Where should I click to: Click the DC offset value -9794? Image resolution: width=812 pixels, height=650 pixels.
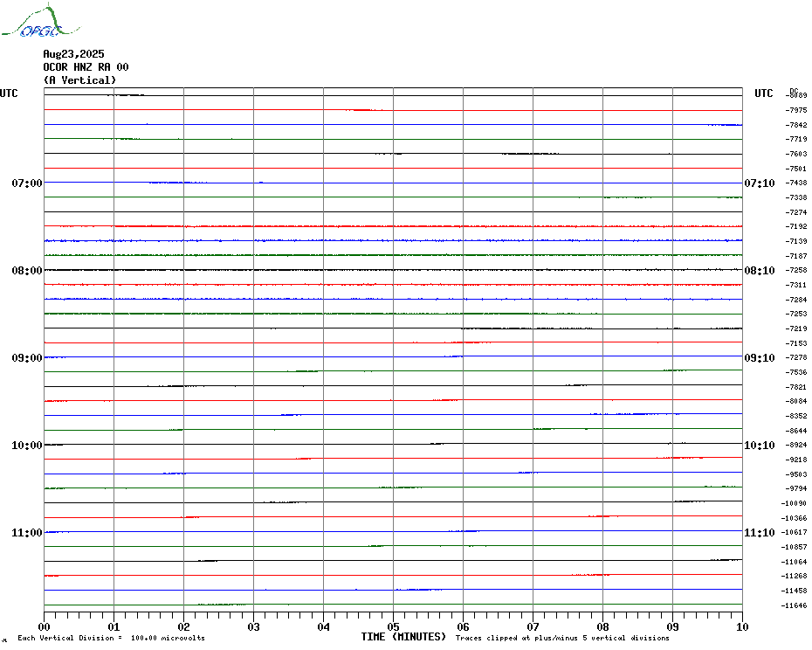click(796, 488)
